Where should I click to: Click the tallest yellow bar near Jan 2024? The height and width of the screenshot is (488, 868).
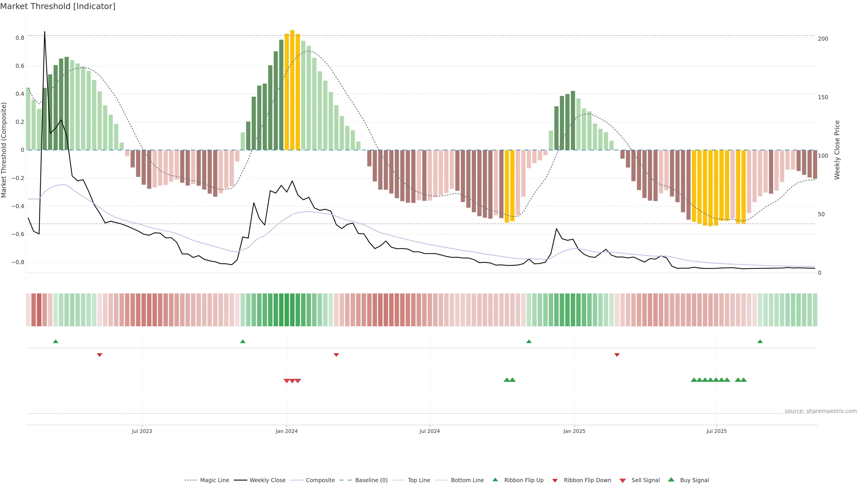pos(292,90)
